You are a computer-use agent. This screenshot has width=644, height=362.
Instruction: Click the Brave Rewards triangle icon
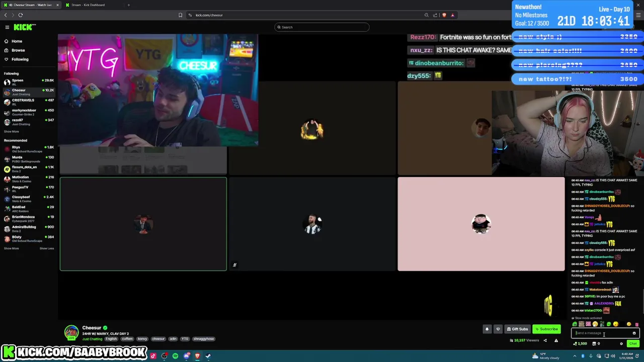click(x=452, y=15)
